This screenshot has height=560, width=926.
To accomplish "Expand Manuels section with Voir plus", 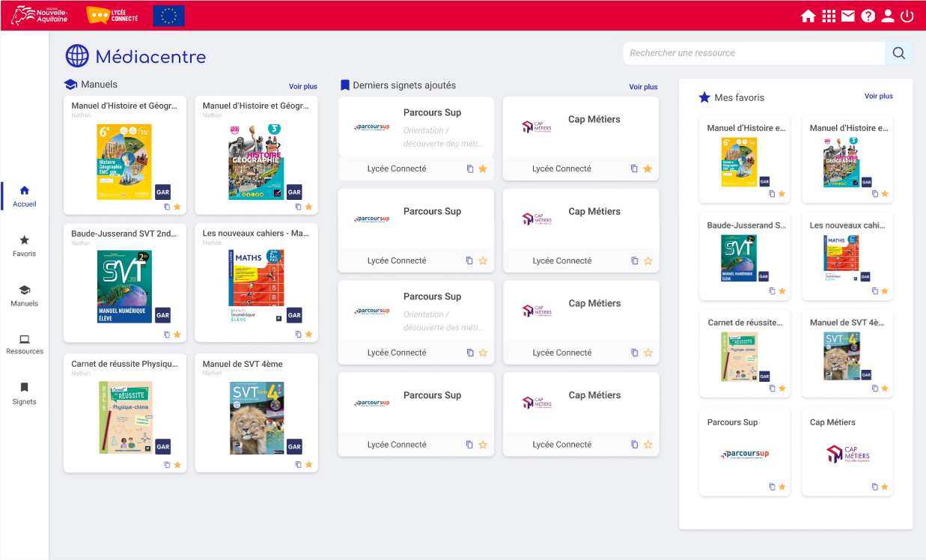I will (302, 86).
